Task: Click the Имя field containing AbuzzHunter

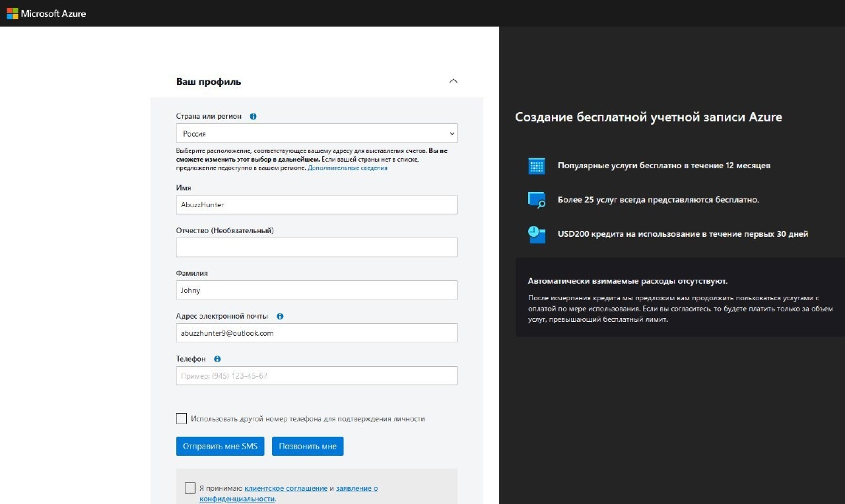Action: pyautogui.click(x=316, y=205)
